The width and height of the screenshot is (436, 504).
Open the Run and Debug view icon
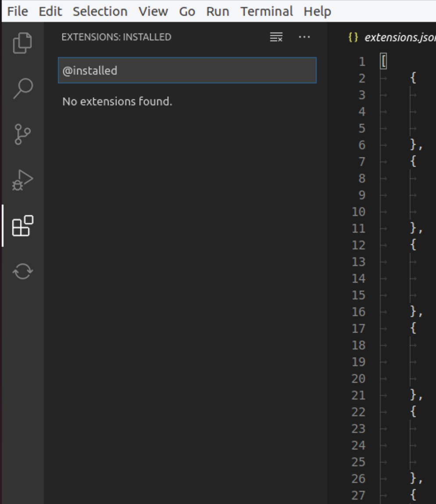coord(22,180)
